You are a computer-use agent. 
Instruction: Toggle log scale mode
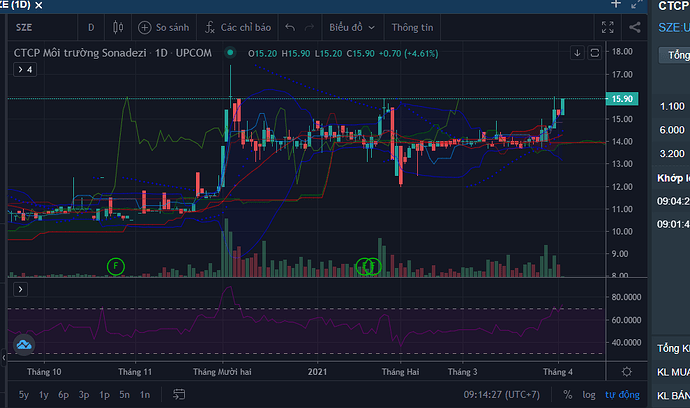click(589, 395)
